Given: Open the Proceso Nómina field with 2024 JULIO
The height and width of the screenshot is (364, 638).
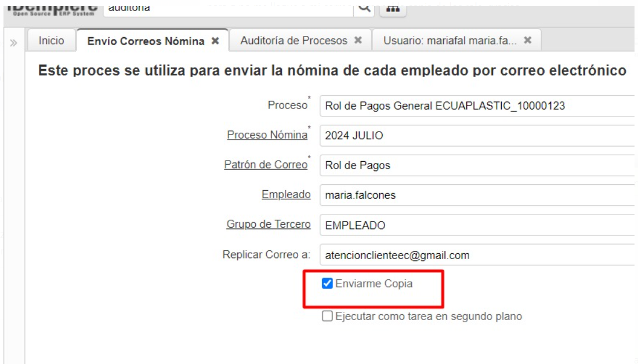Looking at the screenshot, I should 476,136.
